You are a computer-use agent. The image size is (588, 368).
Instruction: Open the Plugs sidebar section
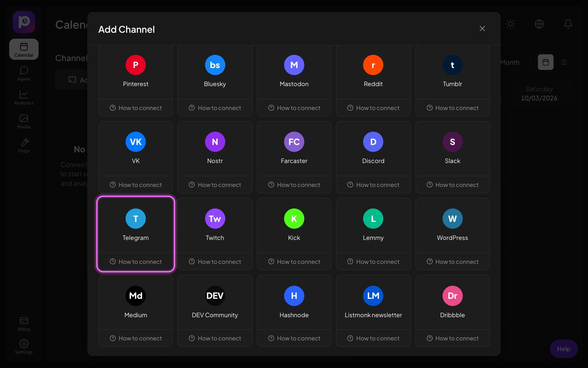24,145
